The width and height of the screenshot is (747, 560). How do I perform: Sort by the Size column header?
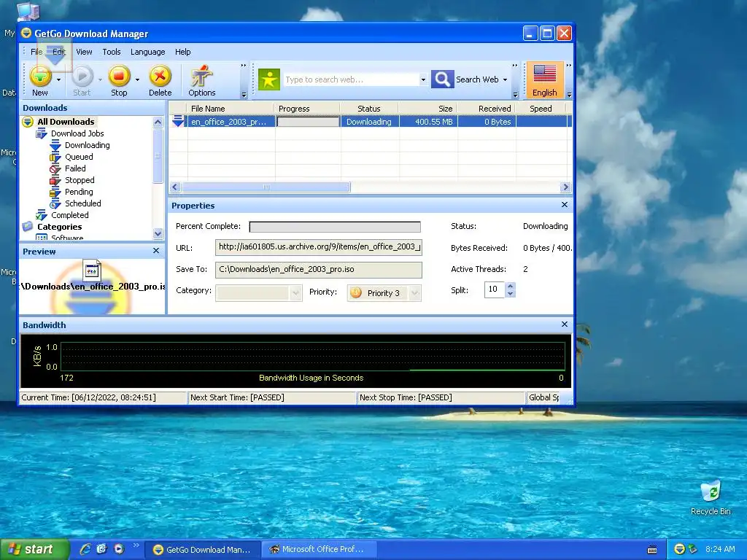click(x=428, y=109)
